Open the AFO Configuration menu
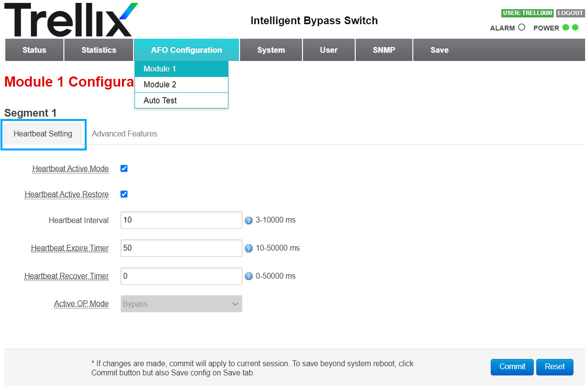The height and width of the screenshot is (387, 588). click(x=186, y=50)
